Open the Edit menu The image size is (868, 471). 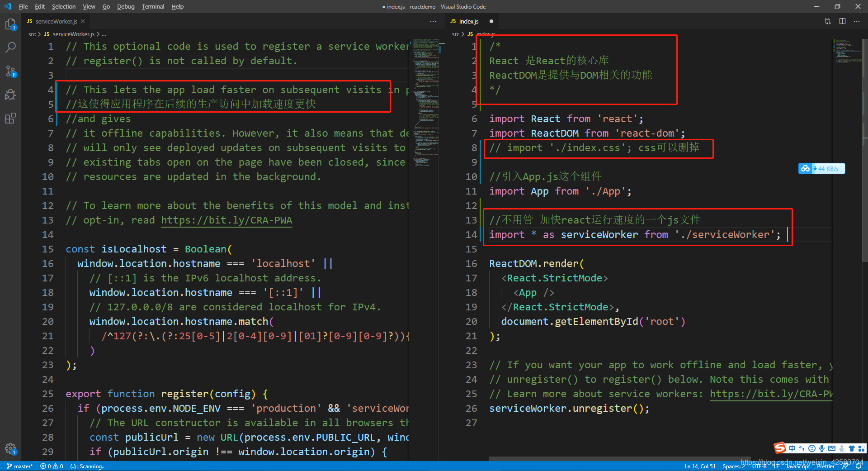[40, 6]
